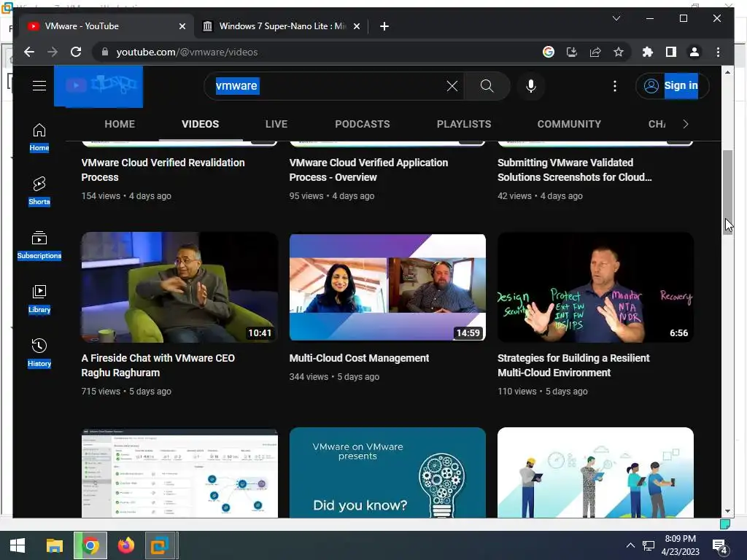Open Subscriptions in the sidebar
747x560 pixels.
click(39, 245)
